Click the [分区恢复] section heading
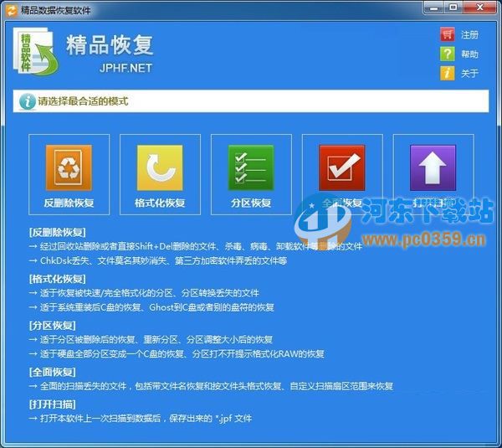Screen dimensions: 502x448 [53, 326]
